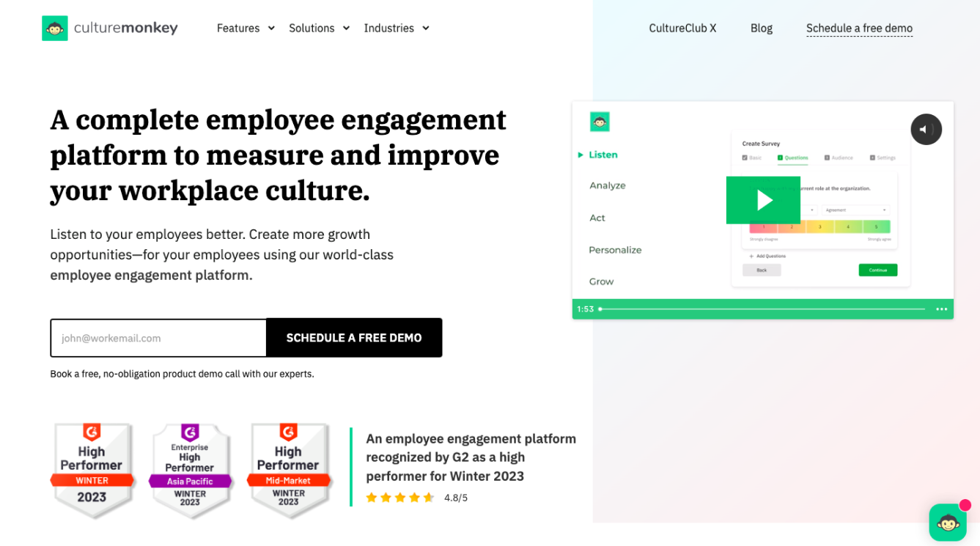The width and height of the screenshot is (980, 546).
Task: Click the monkey app icon inside the video demo
Action: coord(600,122)
